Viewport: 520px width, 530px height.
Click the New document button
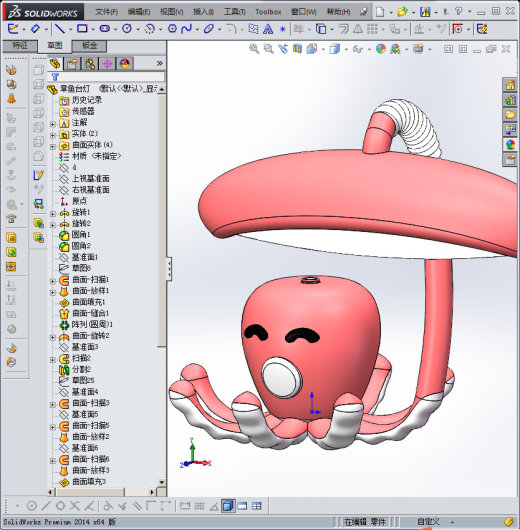pos(380,12)
